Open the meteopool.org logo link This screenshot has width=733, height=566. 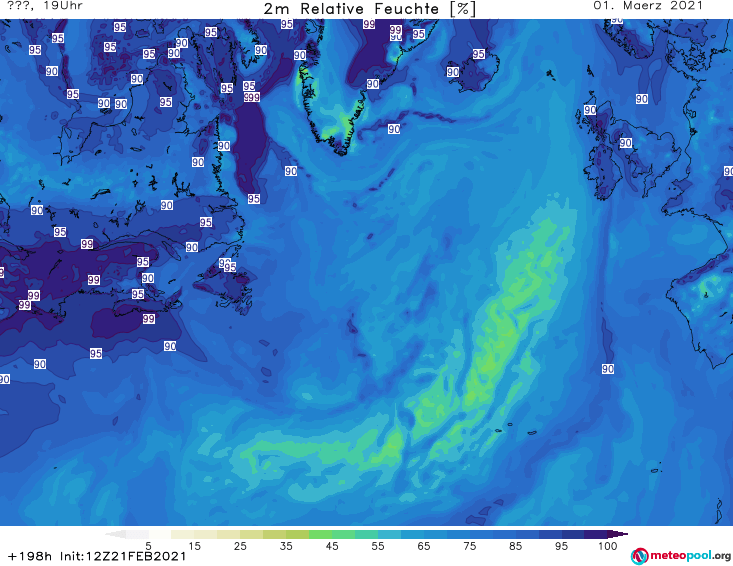[x=681, y=556]
